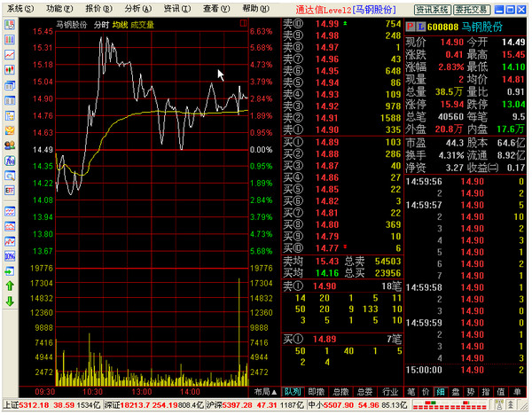
Task: Click the first icon in the left sidebar
Action: click(x=10, y=25)
